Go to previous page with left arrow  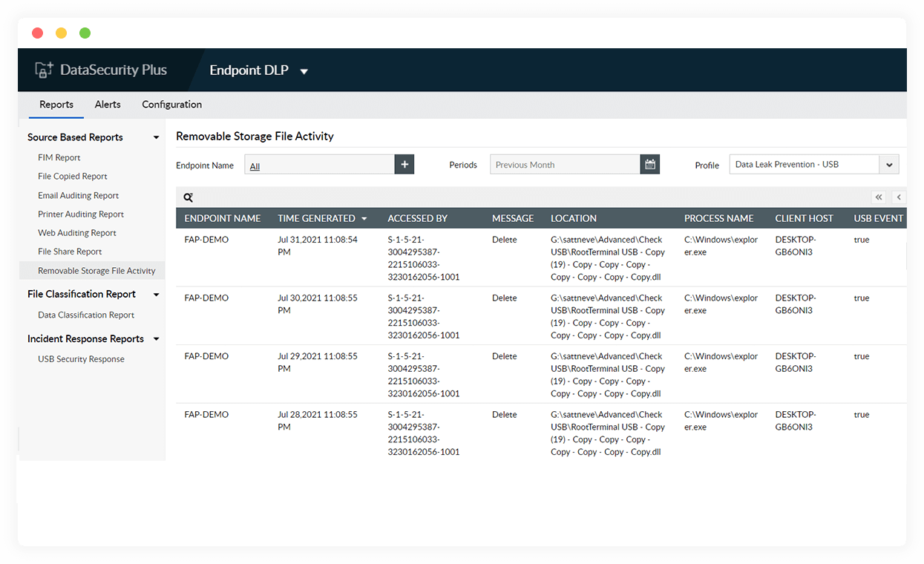click(x=899, y=197)
